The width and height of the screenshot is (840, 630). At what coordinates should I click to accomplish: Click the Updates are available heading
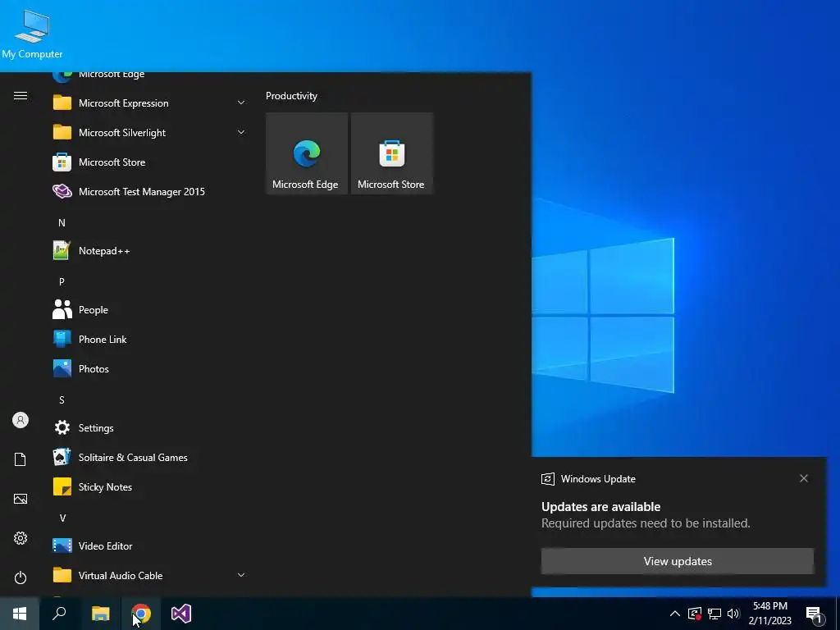point(600,506)
